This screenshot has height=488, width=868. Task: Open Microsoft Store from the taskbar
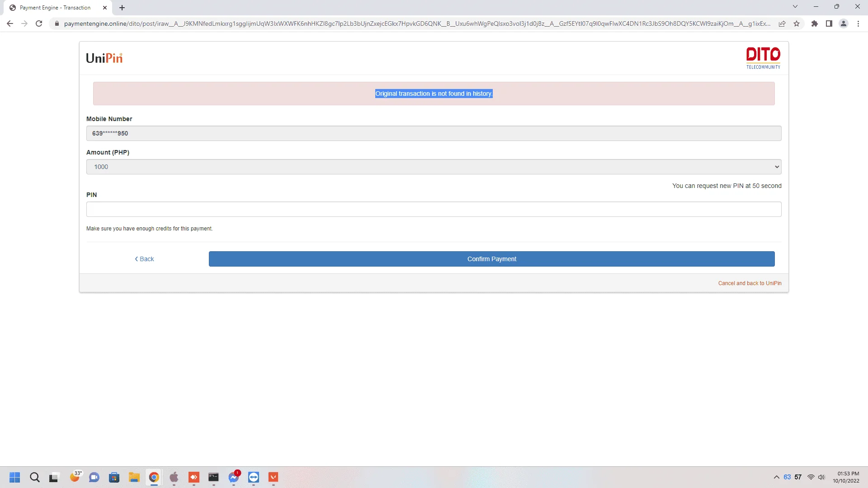114,477
